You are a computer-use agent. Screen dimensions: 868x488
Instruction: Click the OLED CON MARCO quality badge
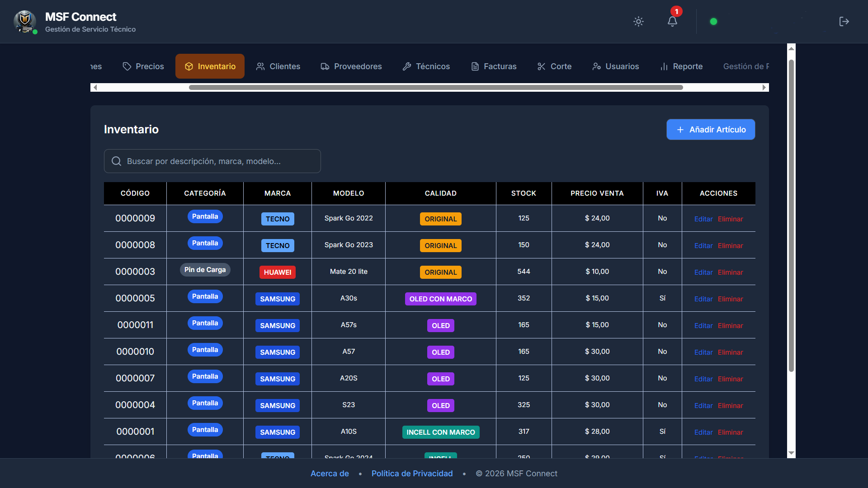click(441, 299)
